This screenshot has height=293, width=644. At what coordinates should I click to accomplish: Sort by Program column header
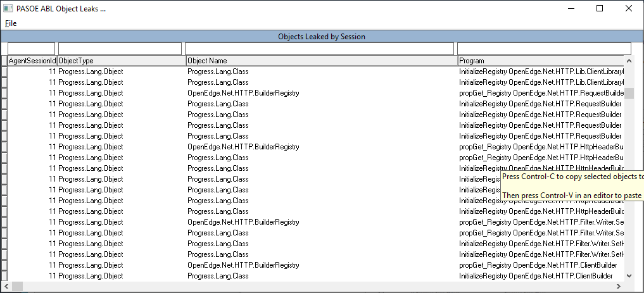[541, 61]
